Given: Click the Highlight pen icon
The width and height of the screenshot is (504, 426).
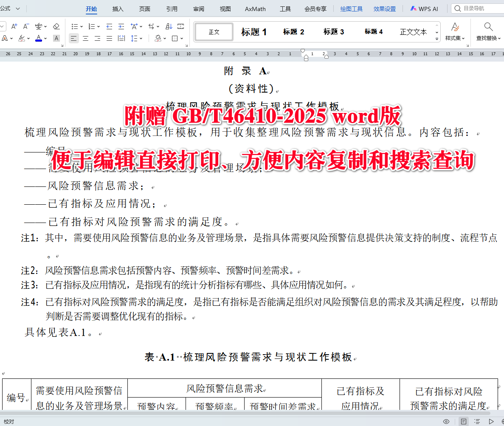Looking at the screenshot, I should (x=22, y=38).
